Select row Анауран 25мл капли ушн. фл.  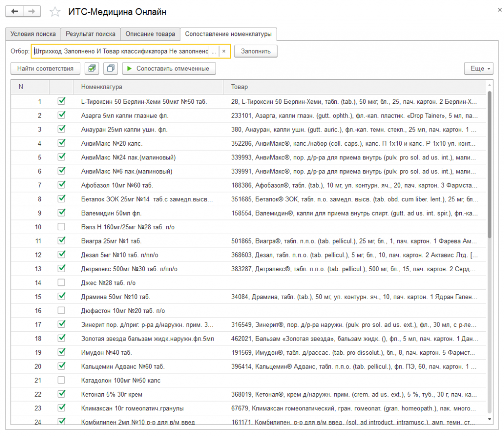point(249,129)
